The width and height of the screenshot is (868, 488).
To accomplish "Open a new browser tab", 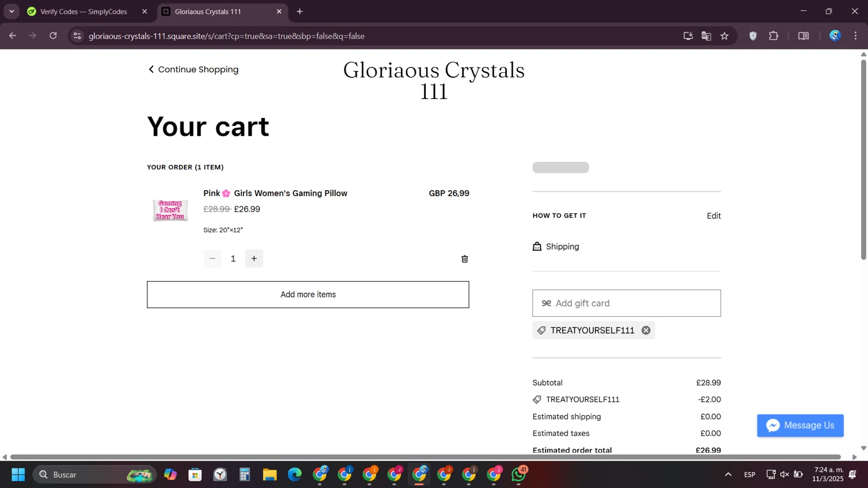I will click(300, 12).
